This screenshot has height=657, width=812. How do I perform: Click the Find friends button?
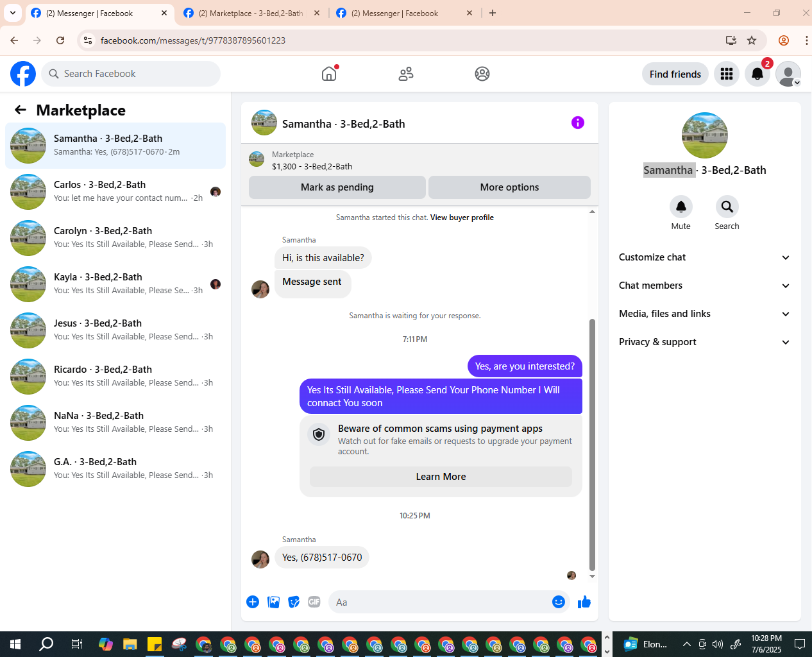click(x=675, y=74)
